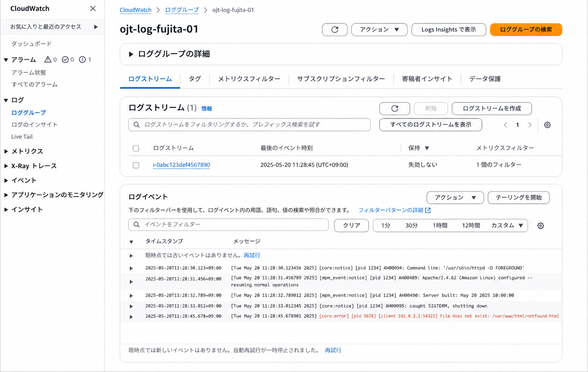Open log events display settings gear
This screenshot has width=588, height=372.
541,226
